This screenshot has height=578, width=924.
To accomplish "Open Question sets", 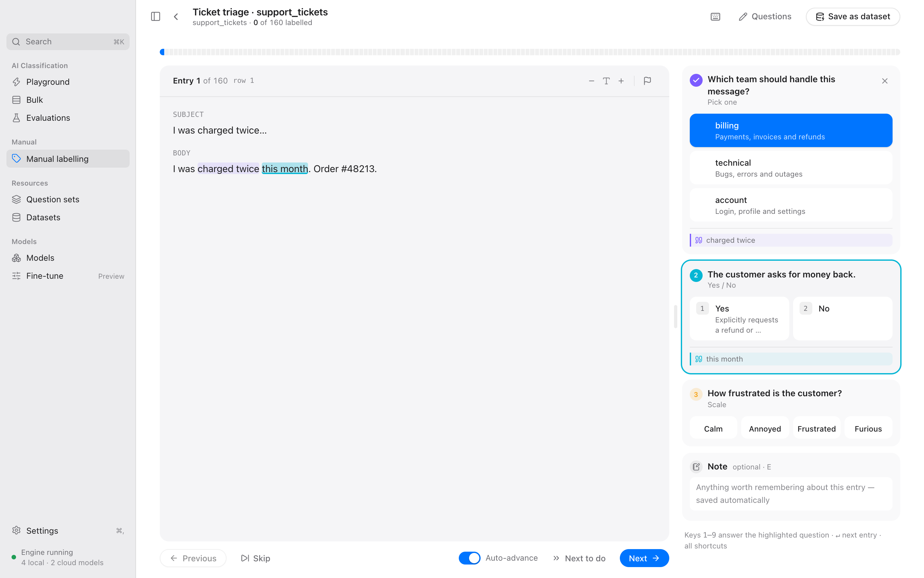I will coord(68,199).
